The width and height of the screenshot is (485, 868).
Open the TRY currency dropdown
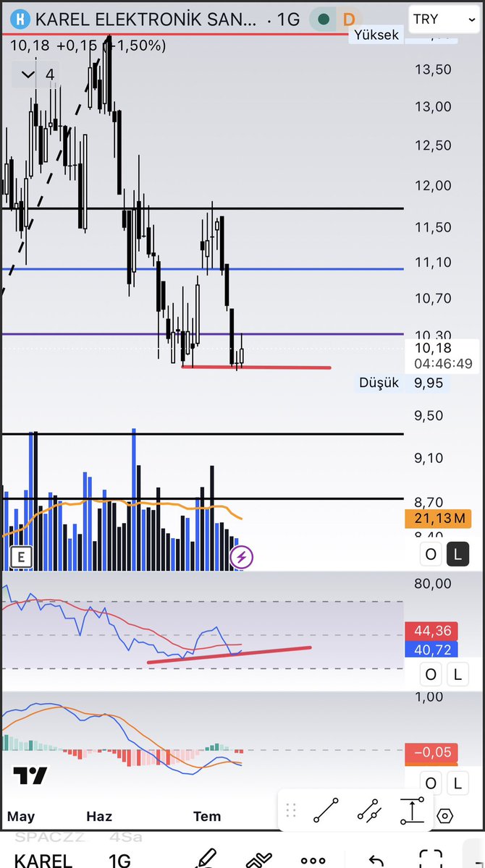point(444,20)
